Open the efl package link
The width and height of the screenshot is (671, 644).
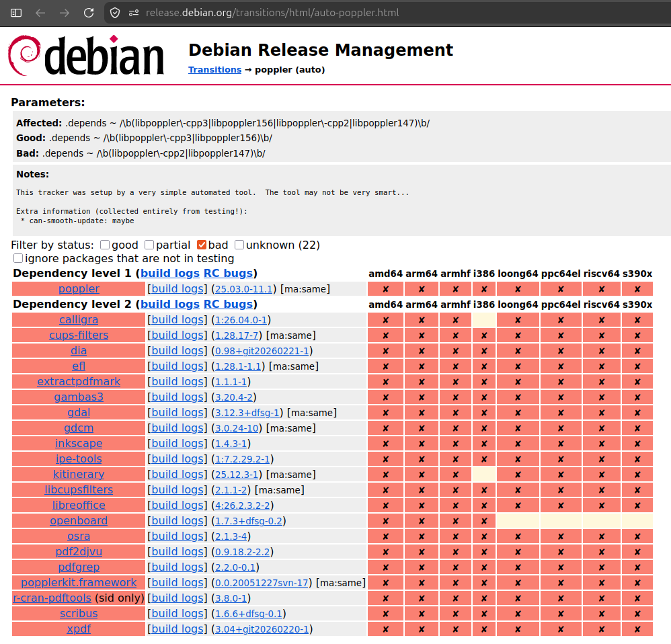pyautogui.click(x=79, y=366)
